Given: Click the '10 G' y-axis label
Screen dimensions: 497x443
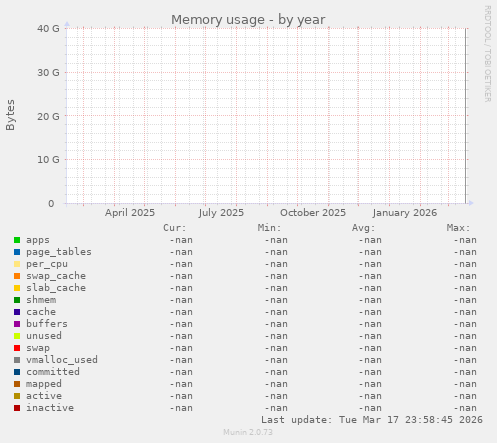Looking at the screenshot, I should pos(48,160).
